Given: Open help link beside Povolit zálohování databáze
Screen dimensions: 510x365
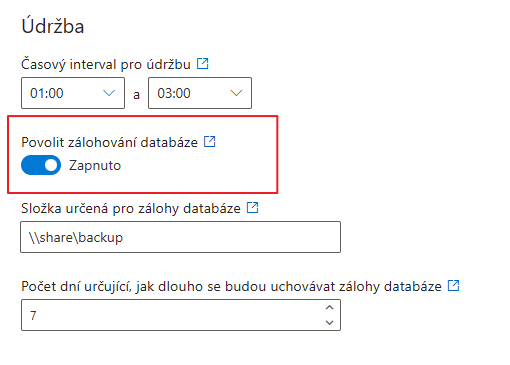Looking at the screenshot, I should pyautogui.click(x=210, y=141).
